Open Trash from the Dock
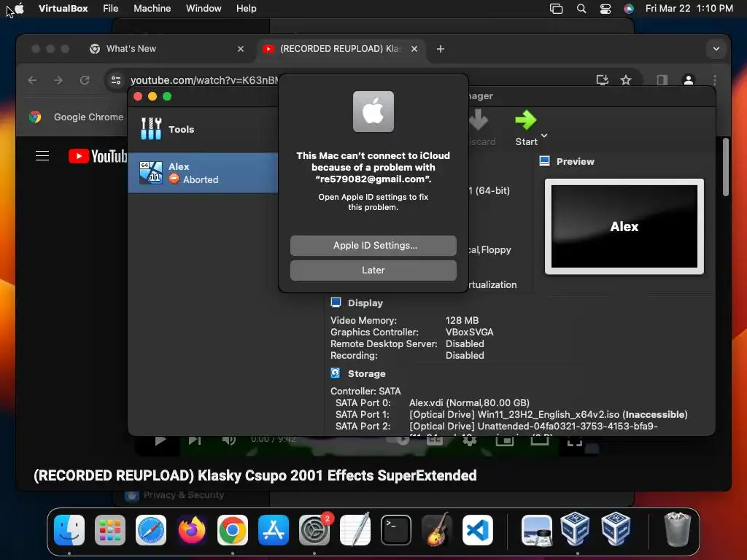 [x=677, y=530]
